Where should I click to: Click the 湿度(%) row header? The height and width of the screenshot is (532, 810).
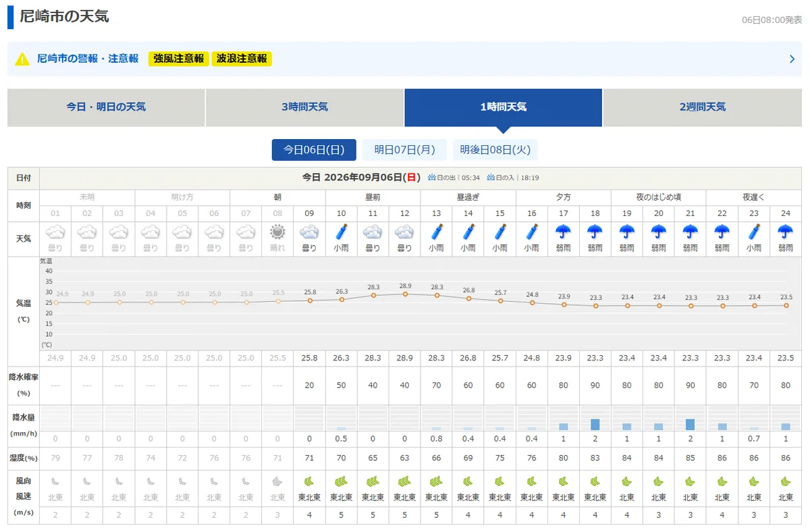[24, 458]
